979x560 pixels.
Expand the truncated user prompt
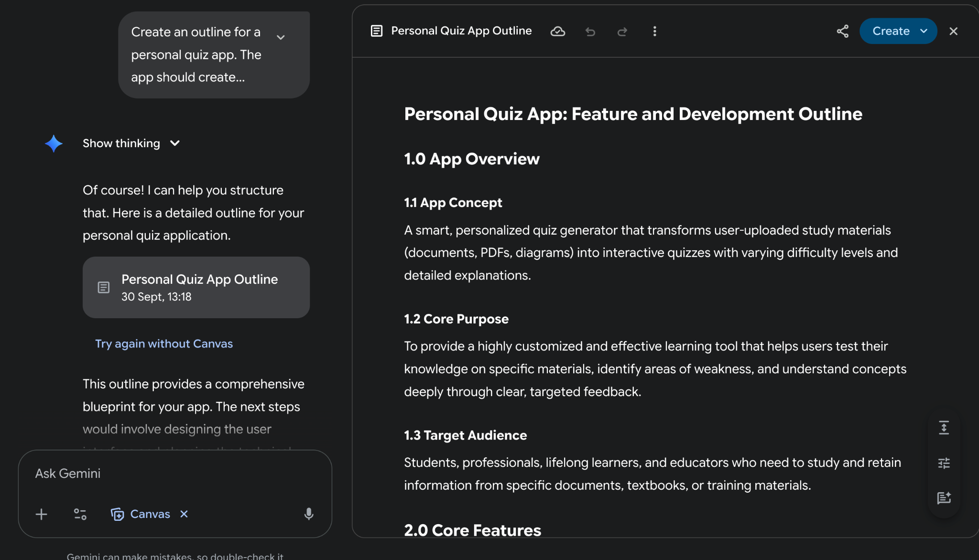coord(281,37)
